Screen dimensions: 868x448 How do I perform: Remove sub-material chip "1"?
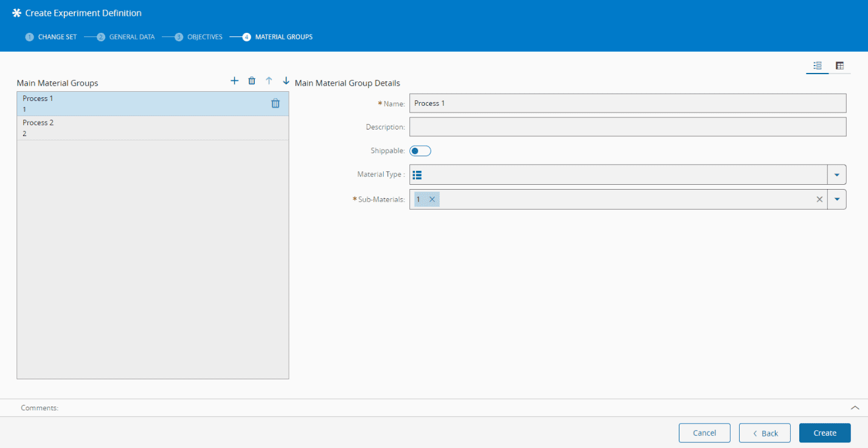coord(432,199)
